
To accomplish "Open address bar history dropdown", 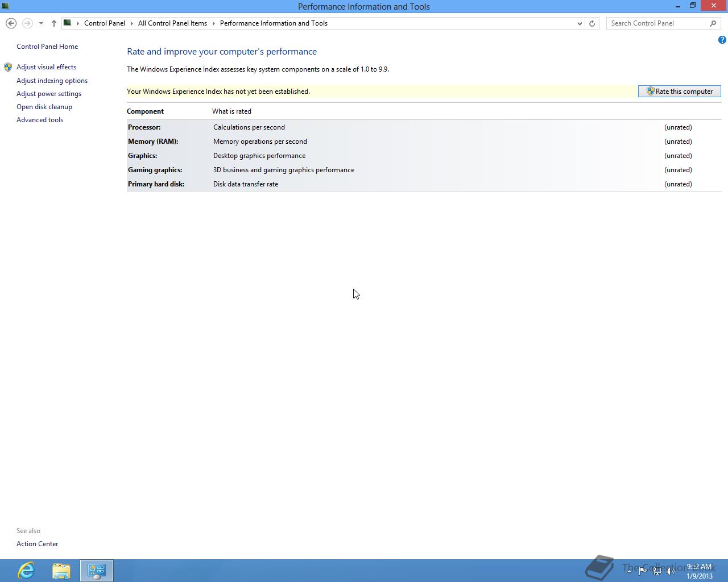I will point(580,23).
